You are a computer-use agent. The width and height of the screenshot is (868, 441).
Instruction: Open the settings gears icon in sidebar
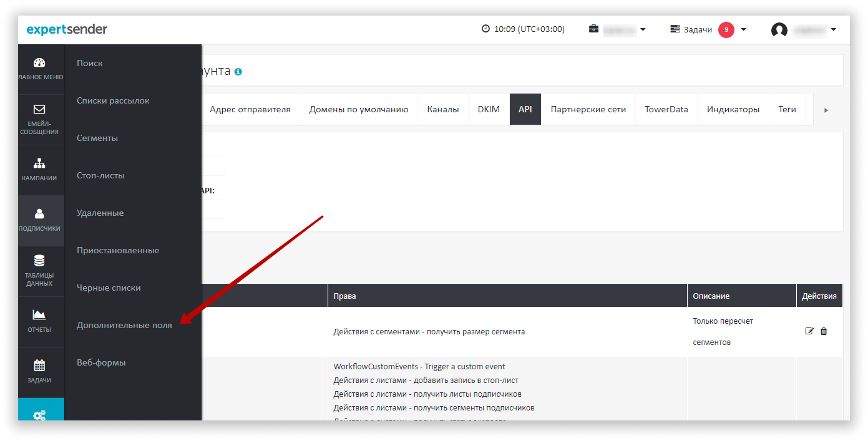pyautogui.click(x=39, y=414)
